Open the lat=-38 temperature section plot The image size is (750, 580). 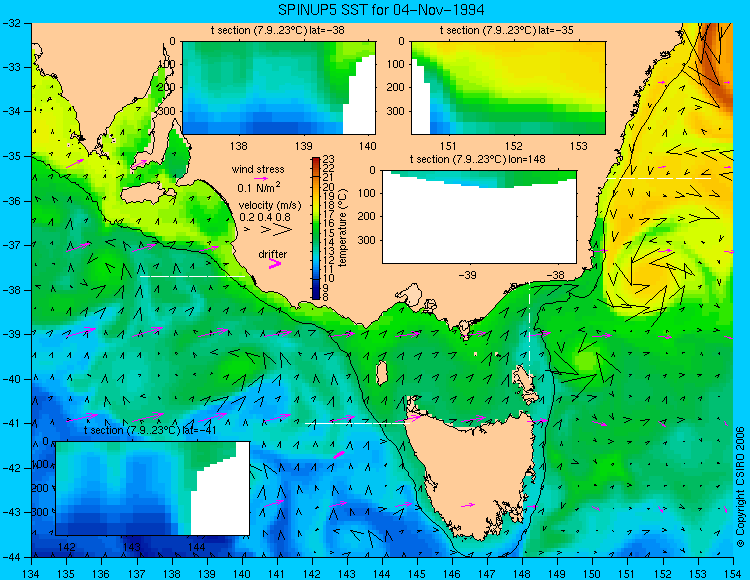(279, 88)
